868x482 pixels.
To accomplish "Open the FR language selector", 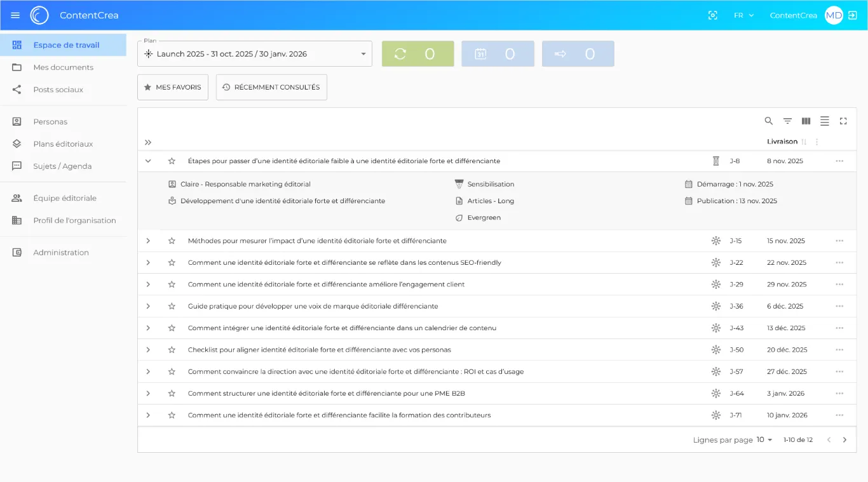I will coord(743,15).
